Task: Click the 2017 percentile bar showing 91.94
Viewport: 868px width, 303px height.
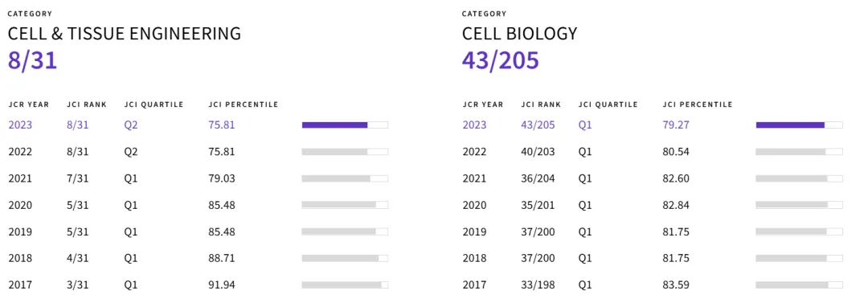Action: point(345,285)
